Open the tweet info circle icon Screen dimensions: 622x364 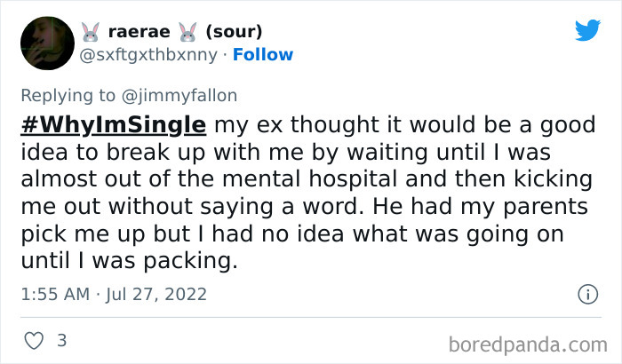(587, 293)
